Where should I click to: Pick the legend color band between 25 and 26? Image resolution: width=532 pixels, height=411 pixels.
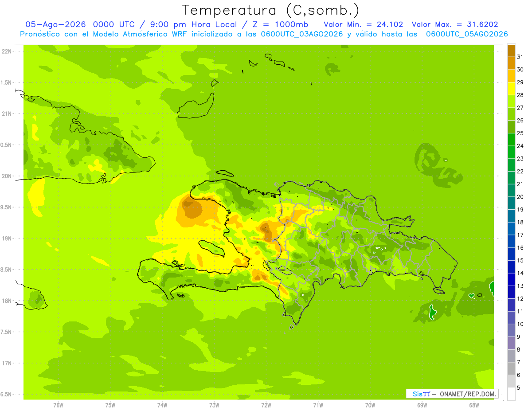tap(511, 127)
